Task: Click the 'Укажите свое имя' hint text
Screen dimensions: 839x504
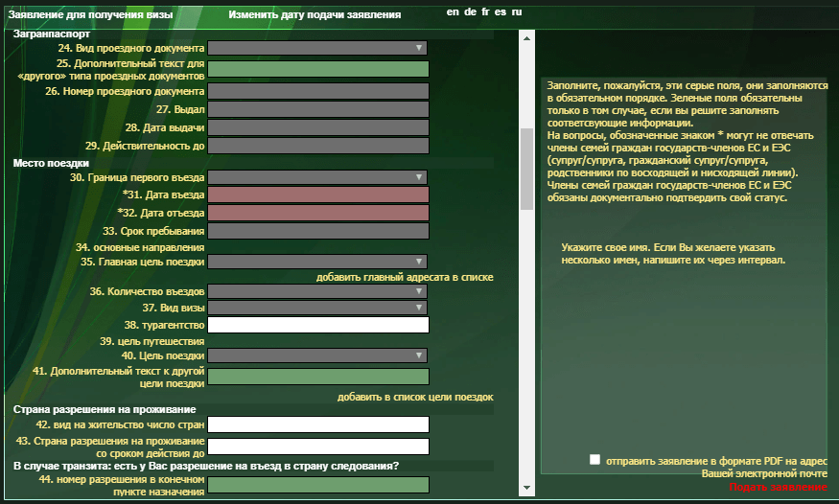Action: point(673,254)
